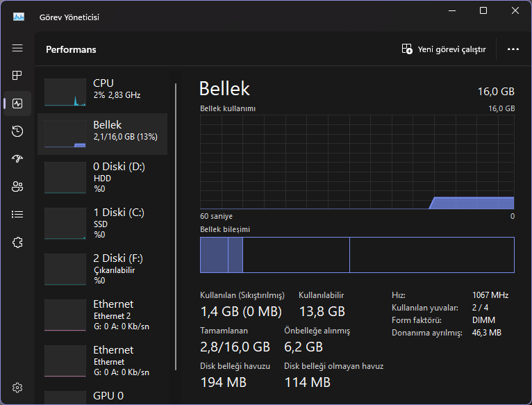This screenshot has height=405, width=532.
Task: Open the three-dot more options menu
Action: coord(513,49)
